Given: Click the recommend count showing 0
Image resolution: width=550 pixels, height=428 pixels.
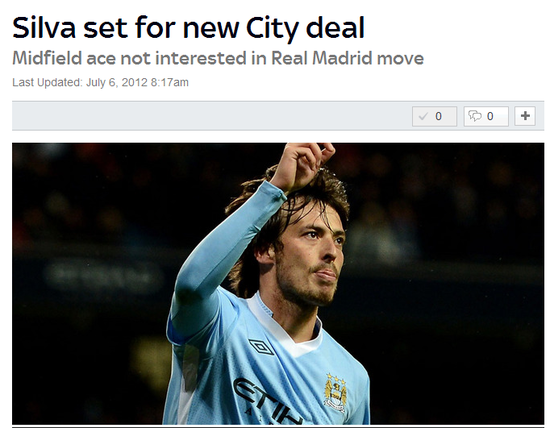Looking at the screenshot, I should [438, 116].
